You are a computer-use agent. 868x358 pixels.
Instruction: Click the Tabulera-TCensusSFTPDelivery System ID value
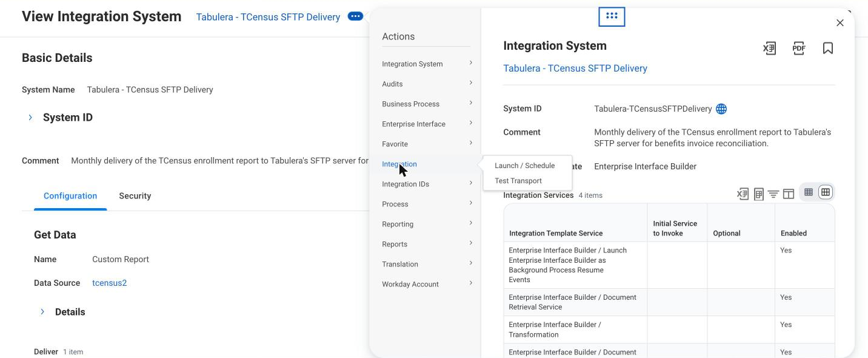653,109
